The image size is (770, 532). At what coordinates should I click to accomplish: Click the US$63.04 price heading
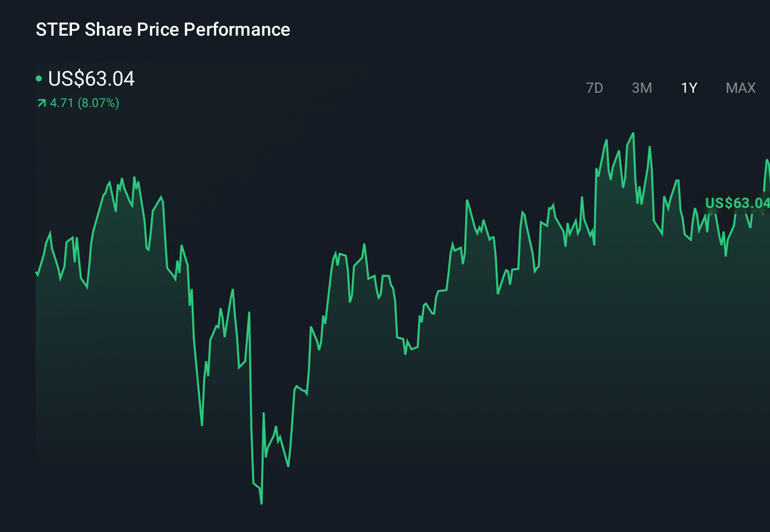click(x=91, y=79)
